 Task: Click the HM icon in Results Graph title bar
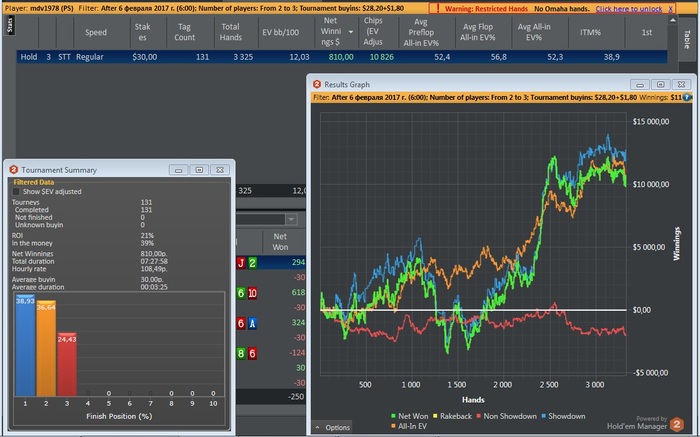coord(317,84)
